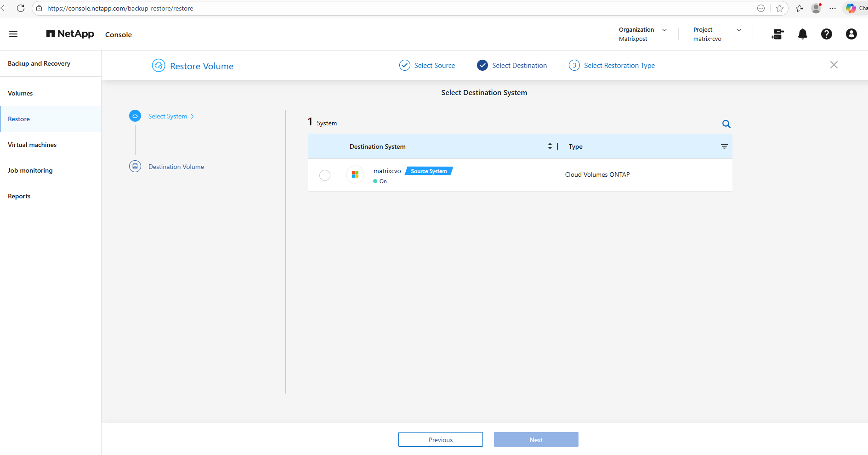
Task: Expand the Organization dropdown
Action: point(664,30)
